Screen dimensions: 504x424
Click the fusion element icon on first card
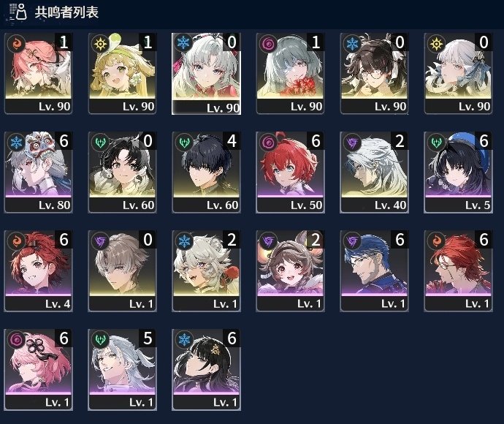[16, 43]
